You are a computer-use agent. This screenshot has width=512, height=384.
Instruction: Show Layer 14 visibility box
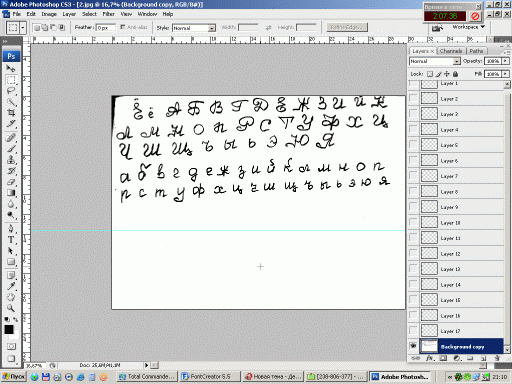click(413, 284)
